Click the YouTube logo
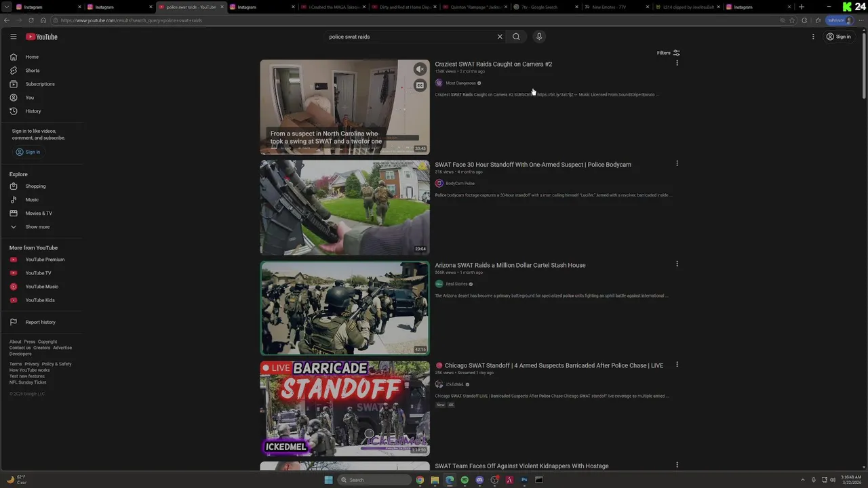 (x=41, y=37)
